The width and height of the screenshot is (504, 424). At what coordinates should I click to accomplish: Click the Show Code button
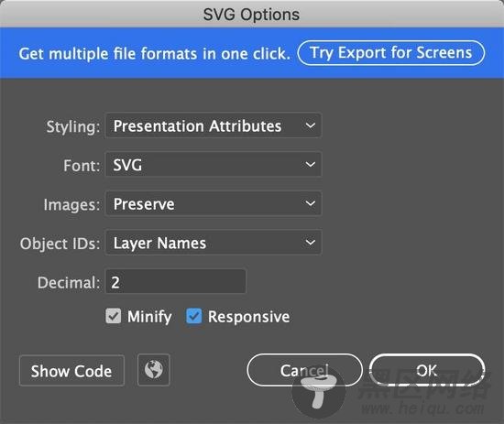pos(71,370)
